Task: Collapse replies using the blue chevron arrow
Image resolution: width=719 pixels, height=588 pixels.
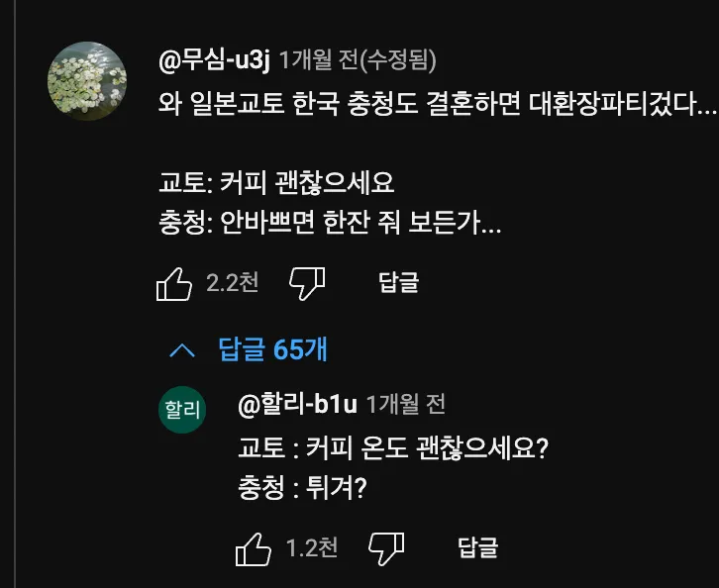Action: [182, 349]
